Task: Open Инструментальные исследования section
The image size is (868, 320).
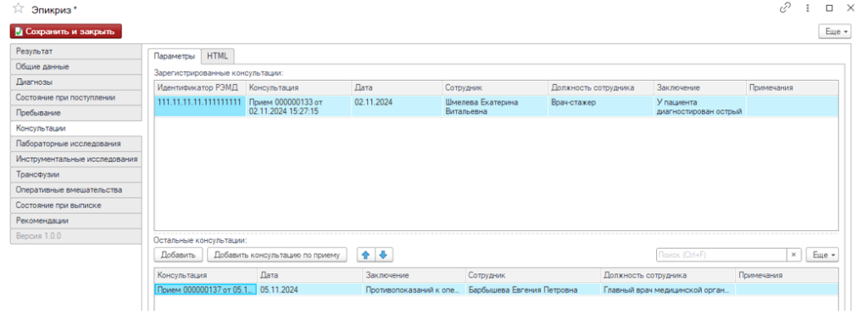Action: click(x=75, y=160)
